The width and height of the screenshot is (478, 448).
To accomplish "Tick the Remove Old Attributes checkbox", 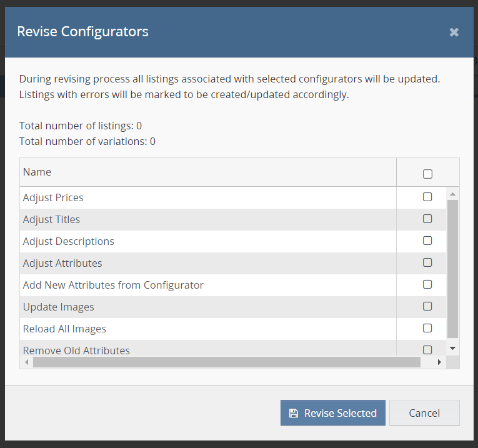I will pos(427,349).
